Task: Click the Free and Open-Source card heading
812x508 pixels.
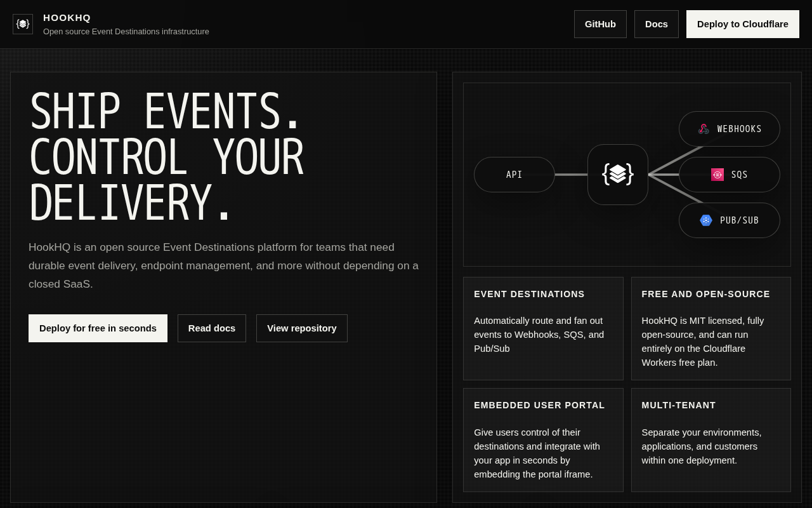Action: [x=705, y=294]
